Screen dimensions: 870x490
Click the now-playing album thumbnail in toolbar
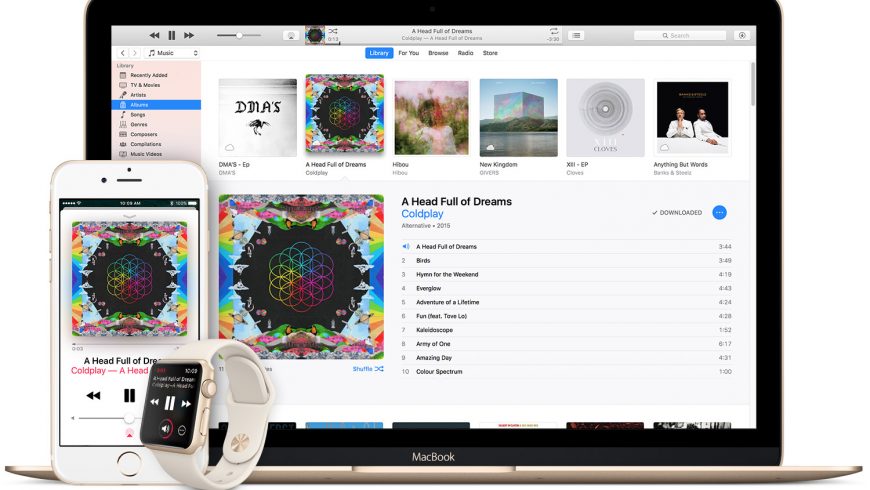point(315,35)
